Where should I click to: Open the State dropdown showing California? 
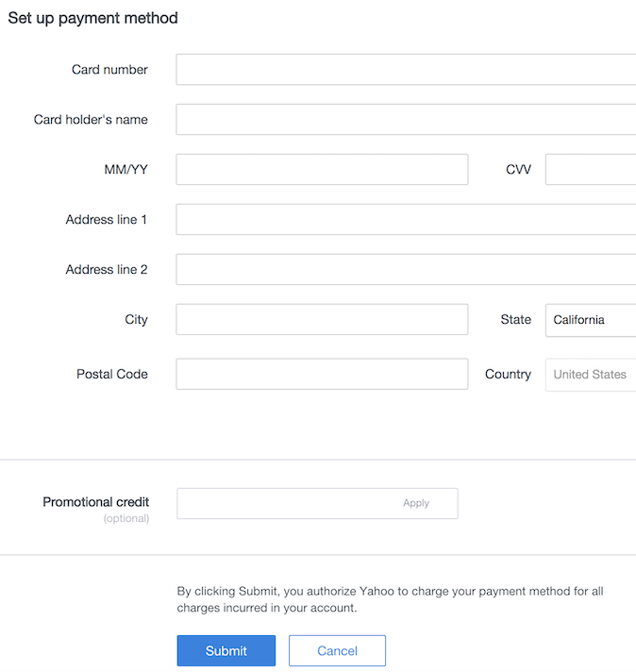pyautogui.click(x=591, y=320)
